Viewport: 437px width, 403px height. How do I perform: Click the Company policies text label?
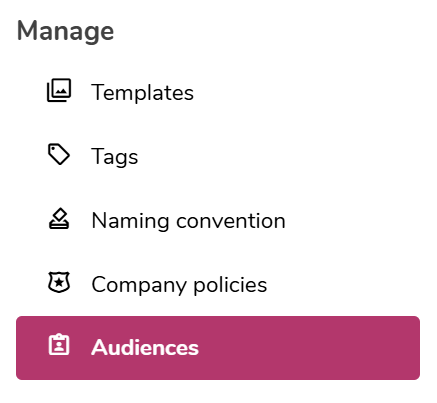(x=179, y=285)
